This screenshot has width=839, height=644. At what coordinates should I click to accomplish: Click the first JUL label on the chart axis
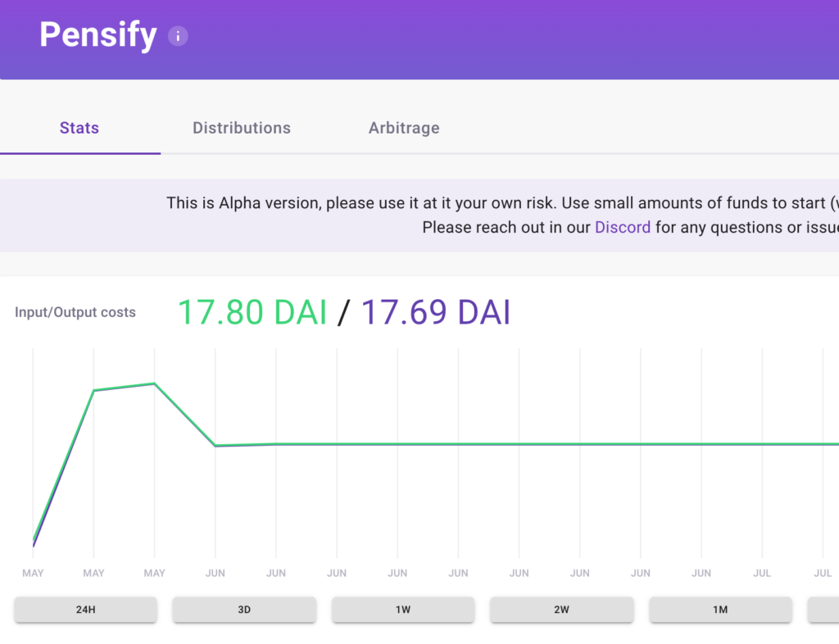762,574
